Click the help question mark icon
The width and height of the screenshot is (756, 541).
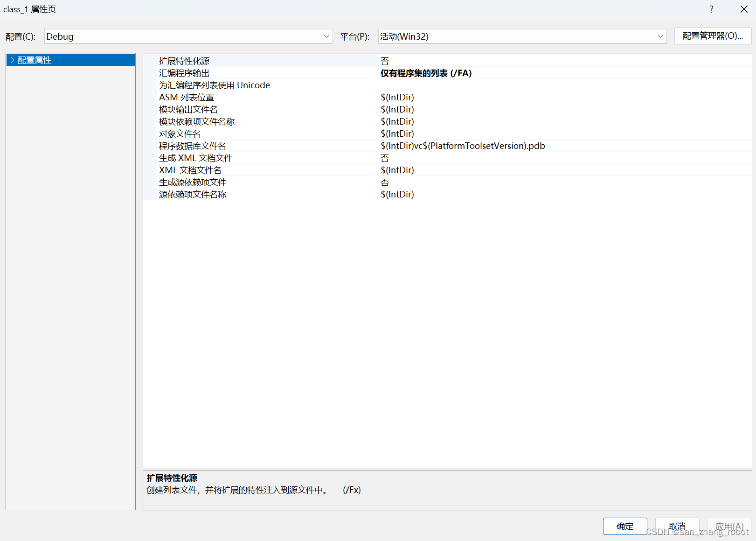pos(711,9)
